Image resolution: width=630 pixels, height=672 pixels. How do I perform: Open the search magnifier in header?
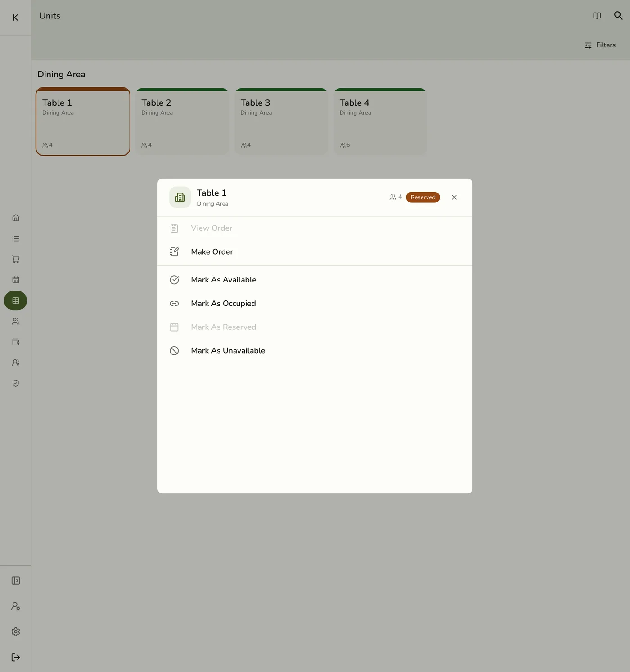tap(618, 16)
